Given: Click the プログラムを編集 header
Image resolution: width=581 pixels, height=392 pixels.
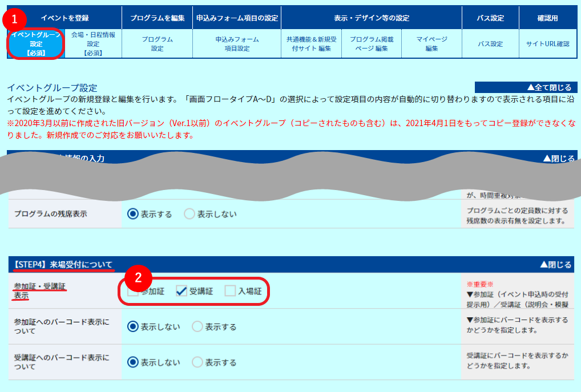Looking at the screenshot, I should click(157, 18).
